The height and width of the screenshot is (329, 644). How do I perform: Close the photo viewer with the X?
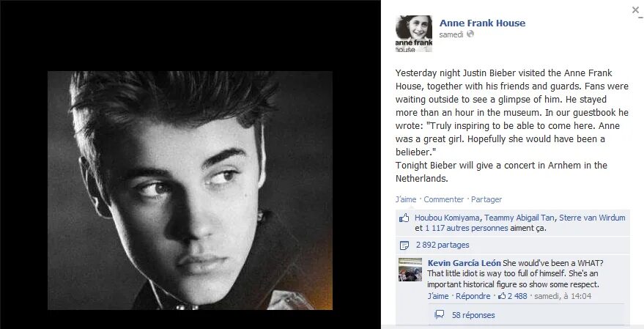click(635, 10)
